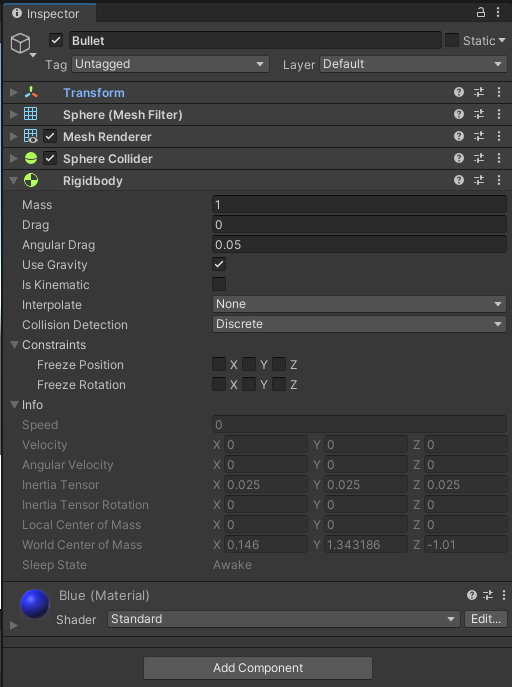Image resolution: width=512 pixels, height=687 pixels.
Task: Open the Collision Detection dropdown
Action: [359, 324]
